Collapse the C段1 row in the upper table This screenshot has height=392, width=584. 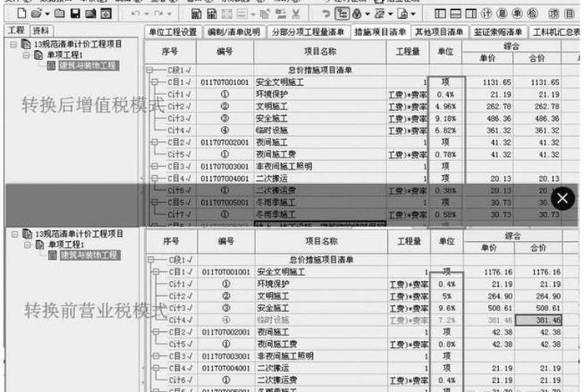click(149, 70)
